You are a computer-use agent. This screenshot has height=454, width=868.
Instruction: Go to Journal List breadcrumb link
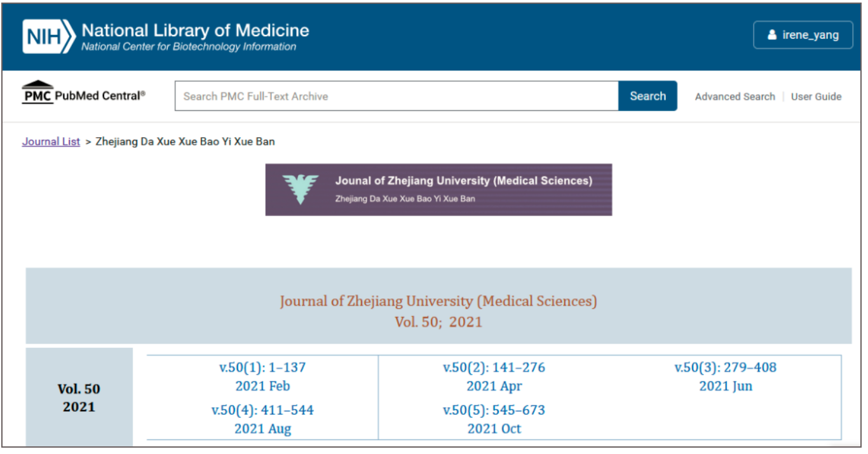pyautogui.click(x=51, y=142)
